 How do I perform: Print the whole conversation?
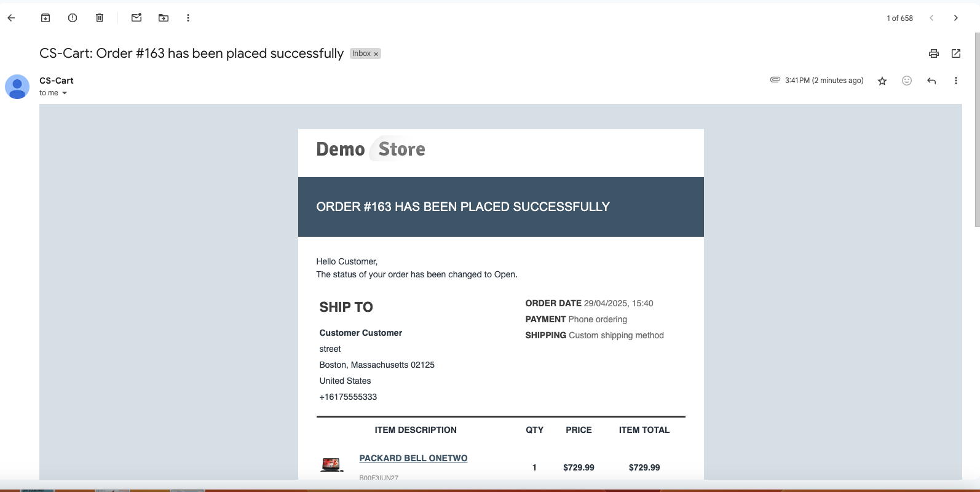pos(933,54)
